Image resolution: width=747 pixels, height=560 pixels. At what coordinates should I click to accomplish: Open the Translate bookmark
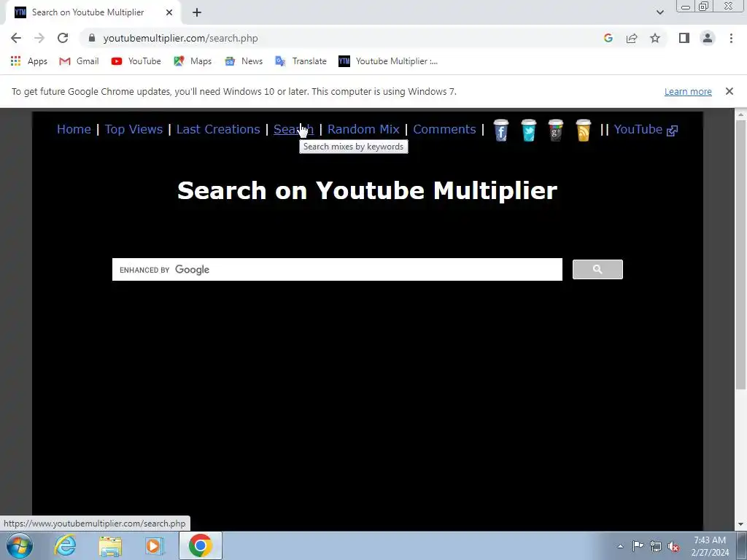pos(301,61)
